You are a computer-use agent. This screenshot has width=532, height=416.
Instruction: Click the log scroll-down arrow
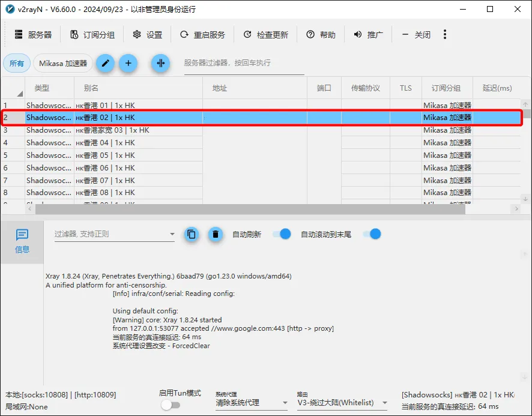coord(525,376)
